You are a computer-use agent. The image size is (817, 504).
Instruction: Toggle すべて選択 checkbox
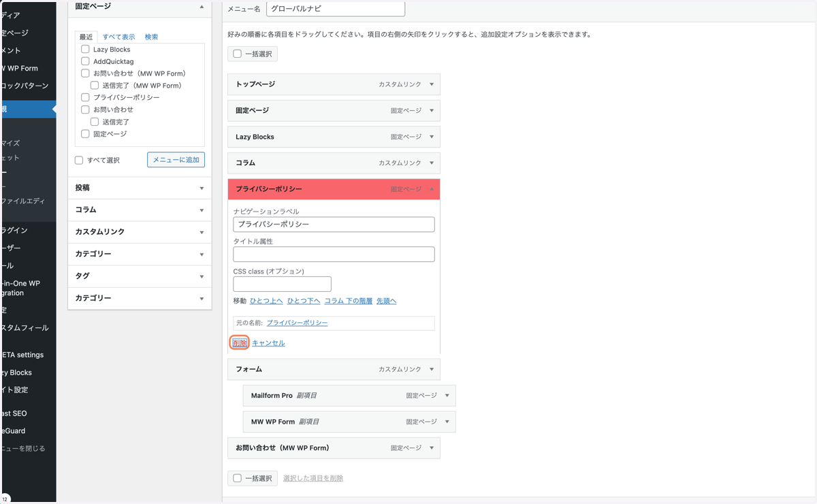79,161
